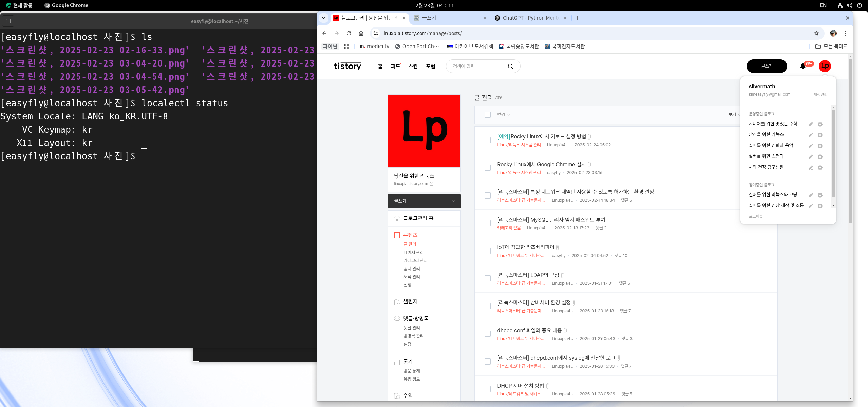The height and width of the screenshot is (407, 868).
Task: Open the 보기 view dropdown
Action: 734,115
